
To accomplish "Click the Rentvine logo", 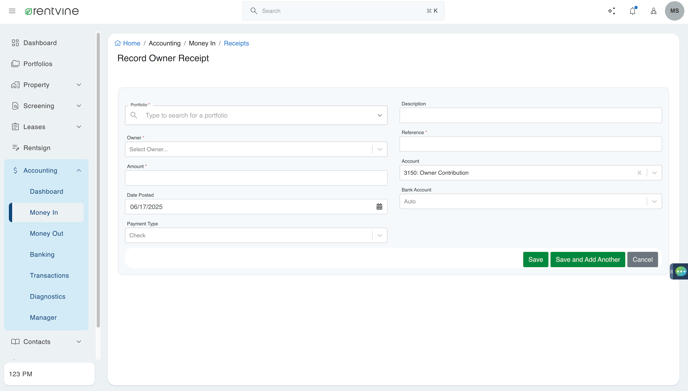I will pyautogui.click(x=52, y=11).
